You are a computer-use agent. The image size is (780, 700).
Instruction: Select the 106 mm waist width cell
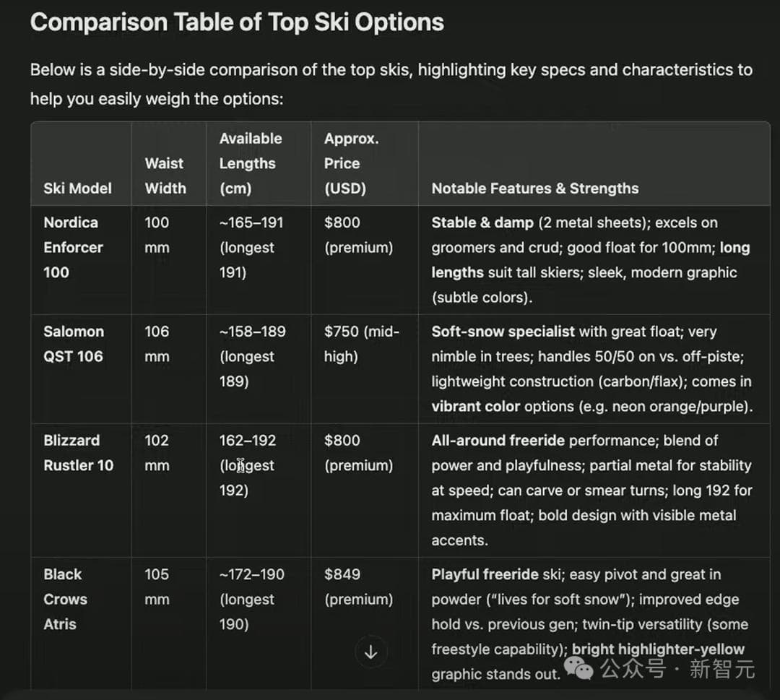[x=157, y=344]
